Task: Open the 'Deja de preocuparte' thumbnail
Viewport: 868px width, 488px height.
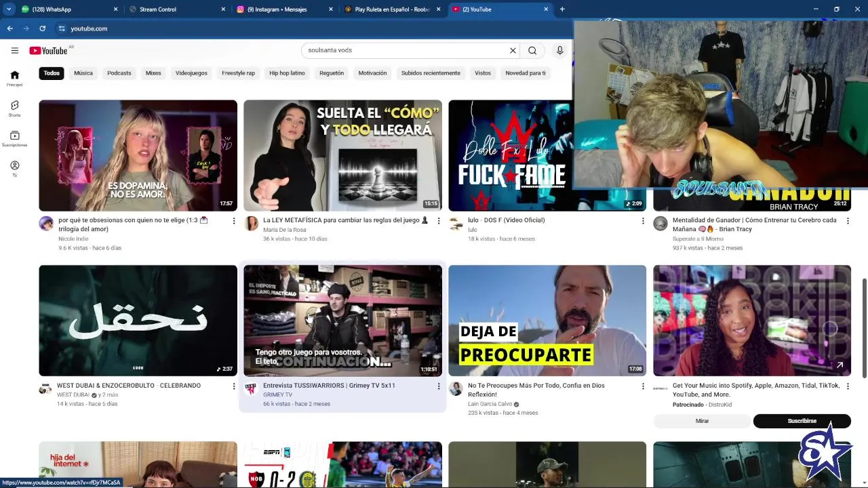Action: [x=547, y=321]
